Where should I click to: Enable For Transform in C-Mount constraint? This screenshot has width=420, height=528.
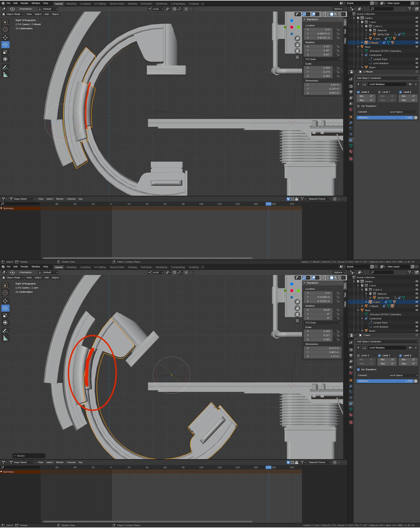point(358,106)
